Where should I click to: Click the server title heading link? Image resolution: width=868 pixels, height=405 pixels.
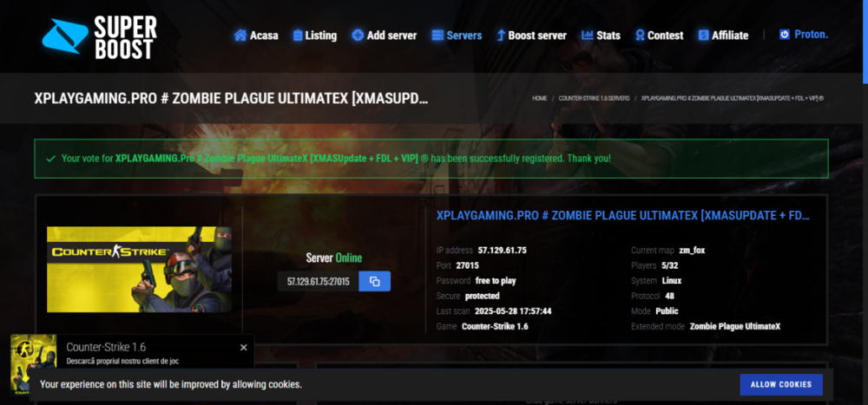(x=622, y=215)
